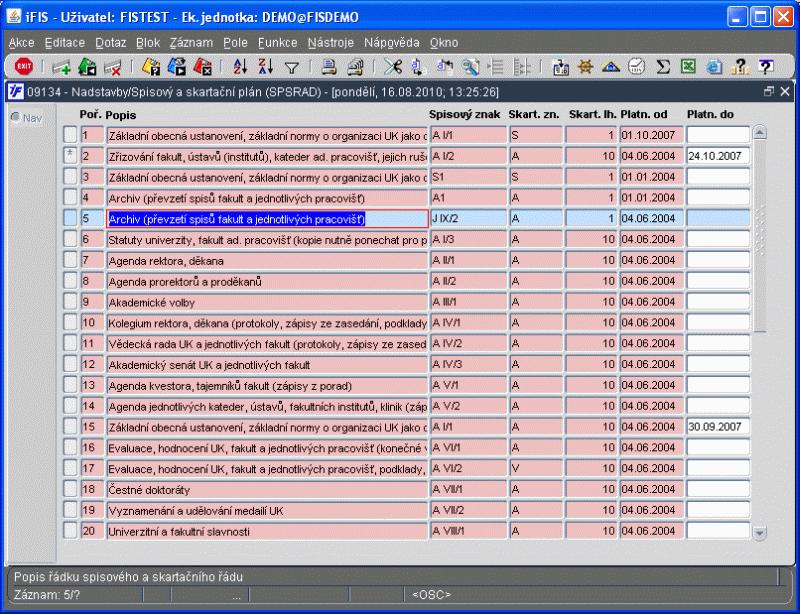Viewport: 800px width, 614px height.
Task: Click the Popis field 'Akademický senát UK a jednotlivých fakult'
Action: pos(267,364)
